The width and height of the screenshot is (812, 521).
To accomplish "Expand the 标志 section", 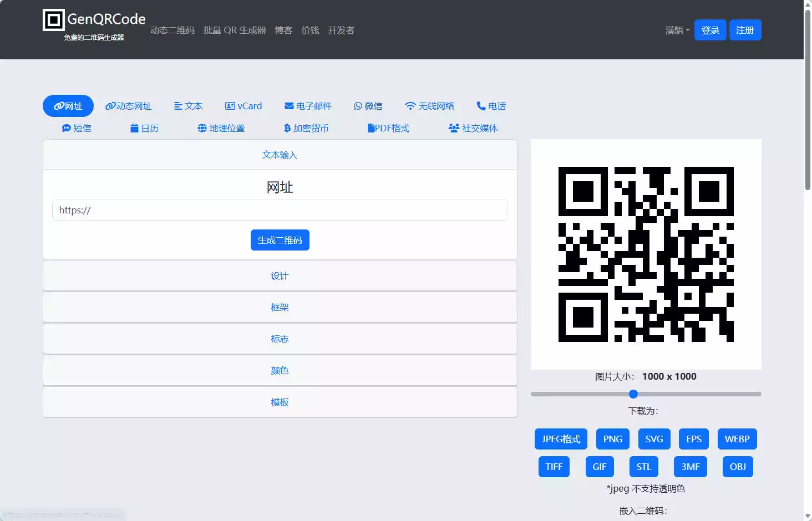I will (x=280, y=339).
